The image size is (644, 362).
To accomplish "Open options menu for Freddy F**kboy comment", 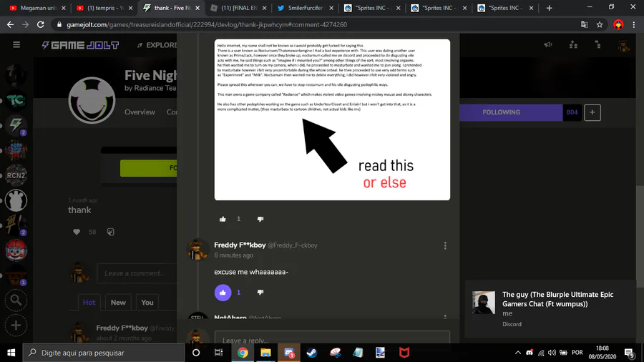I will coord(445,245).
